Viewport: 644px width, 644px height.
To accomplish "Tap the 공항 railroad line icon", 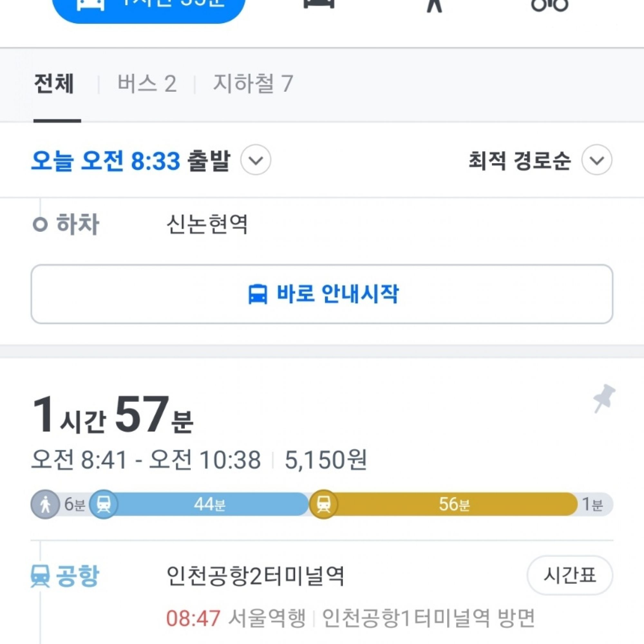I will (x=40, y=576).
